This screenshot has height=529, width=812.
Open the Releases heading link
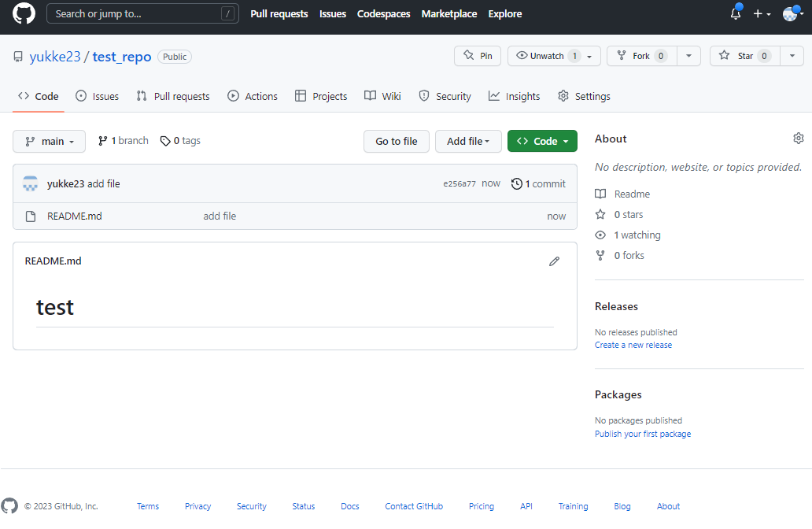pos(616,306)
